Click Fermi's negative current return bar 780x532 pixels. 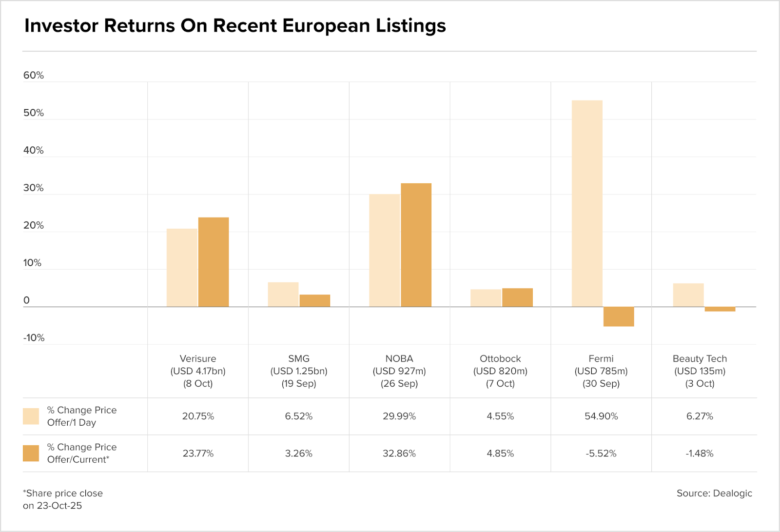619,316
